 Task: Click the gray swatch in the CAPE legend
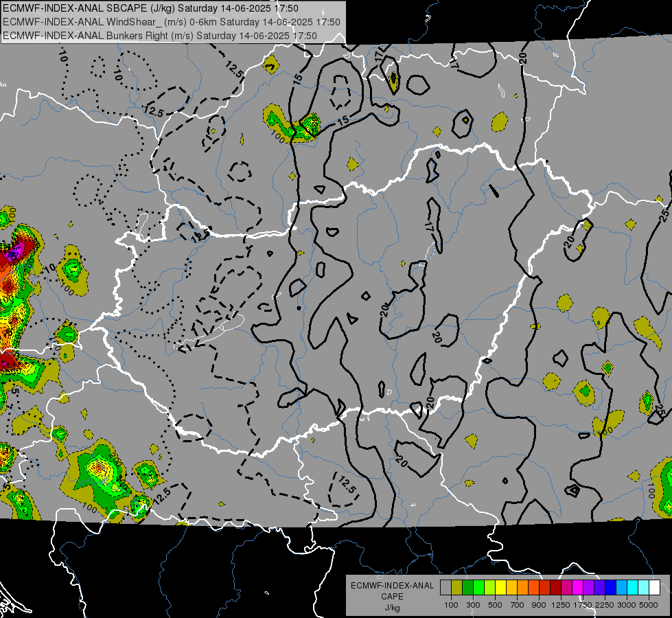tap(445, 587)
